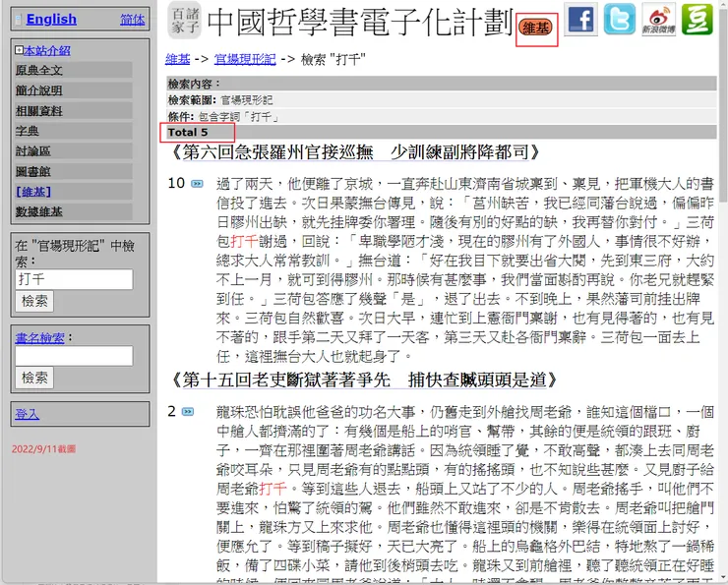Click the 檢索內容 header row
Screen dimensions: 728x585
coord(442,84)
